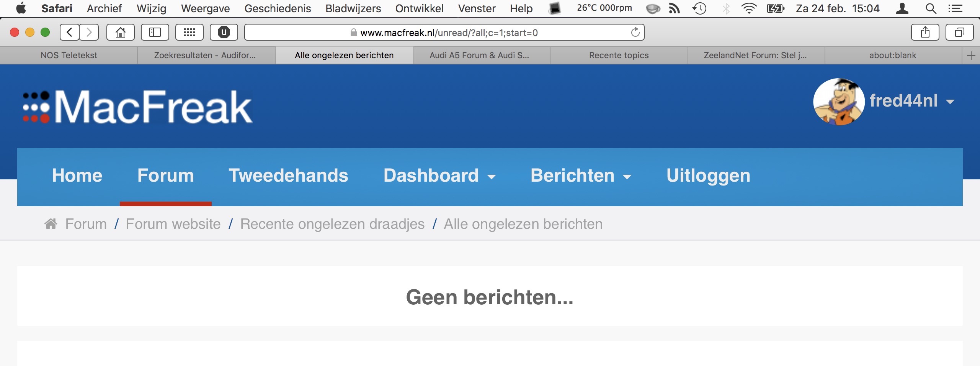Screen dimensions: 980x366
Task: Open the Apple menu
Action: tap(21, 8)
